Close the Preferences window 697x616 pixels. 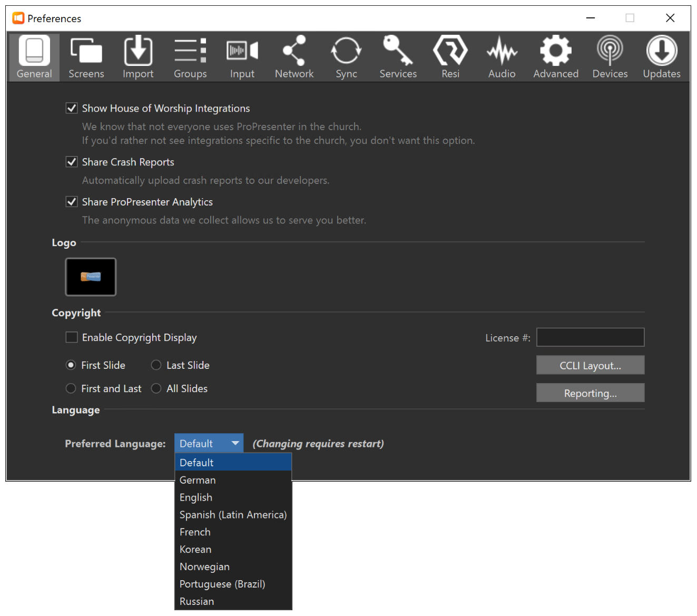coord(670,18)
